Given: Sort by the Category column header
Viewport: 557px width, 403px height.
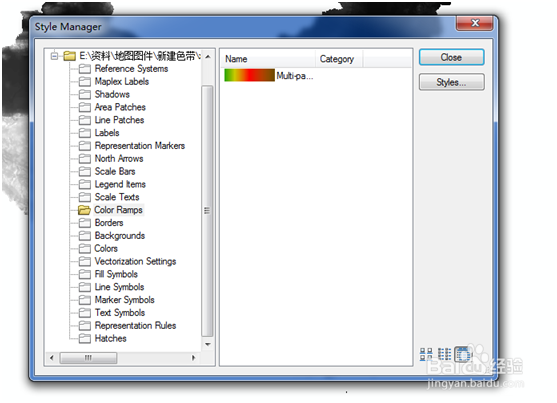Looking at the screenshot, I should tap(339, 59).
